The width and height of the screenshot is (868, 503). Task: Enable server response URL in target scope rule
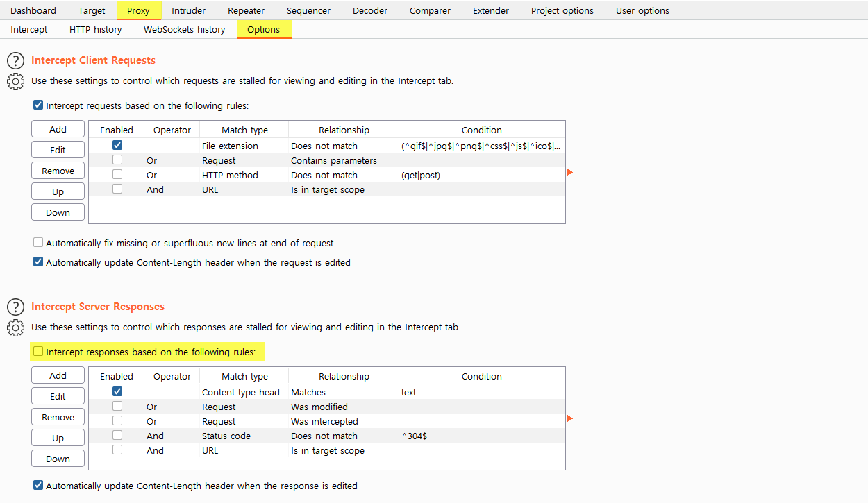tap(117, 450)
